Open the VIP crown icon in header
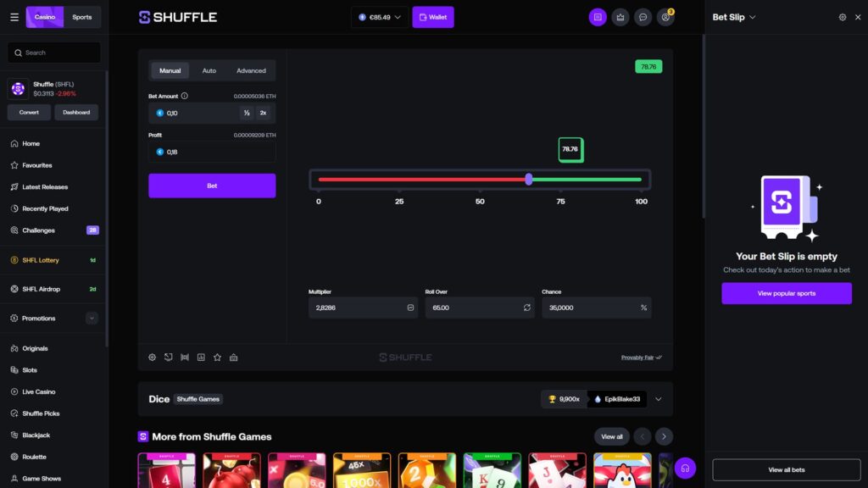This screenshot has width=868, height=488. [620, 17]
